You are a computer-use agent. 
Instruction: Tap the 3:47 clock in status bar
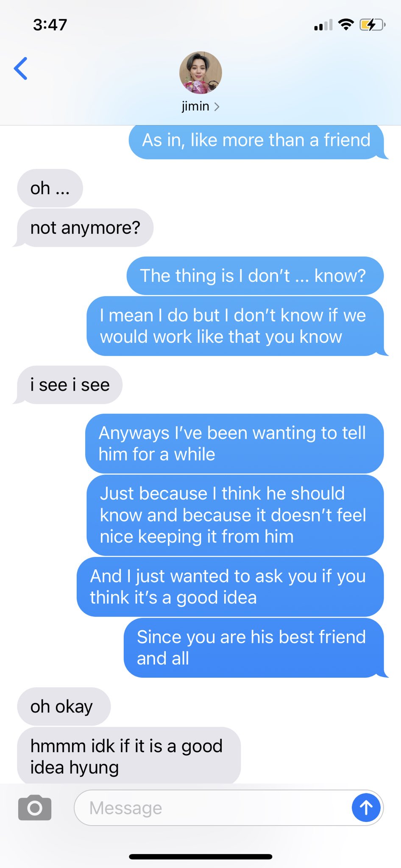50,25
